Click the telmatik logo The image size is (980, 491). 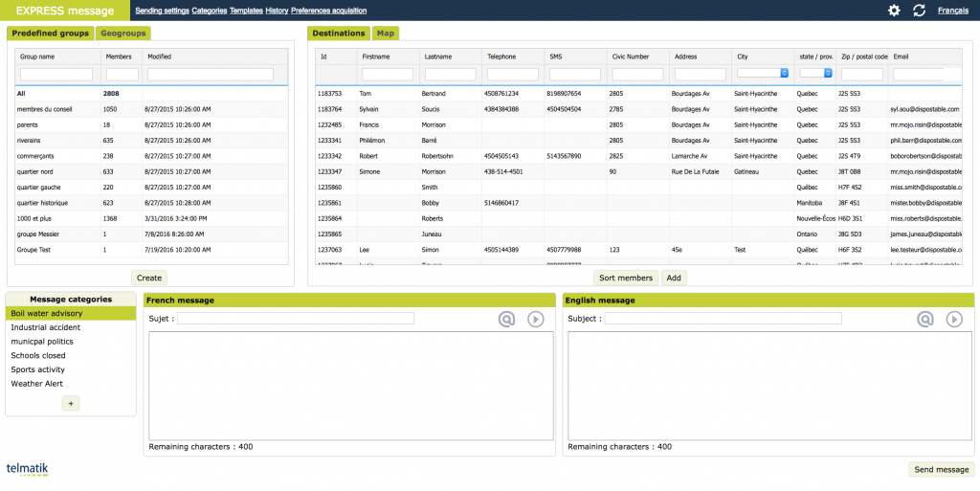27,470
